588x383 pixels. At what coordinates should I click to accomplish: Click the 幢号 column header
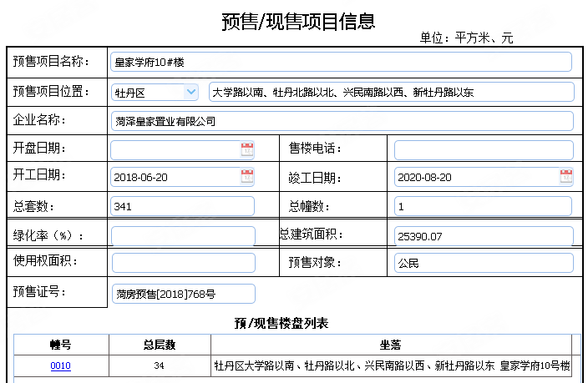61,344
